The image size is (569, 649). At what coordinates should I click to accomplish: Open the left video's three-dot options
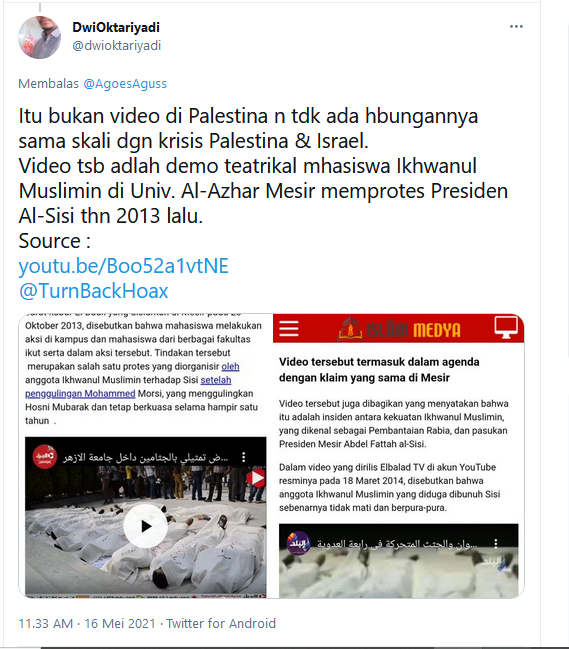tap(244, 457)
